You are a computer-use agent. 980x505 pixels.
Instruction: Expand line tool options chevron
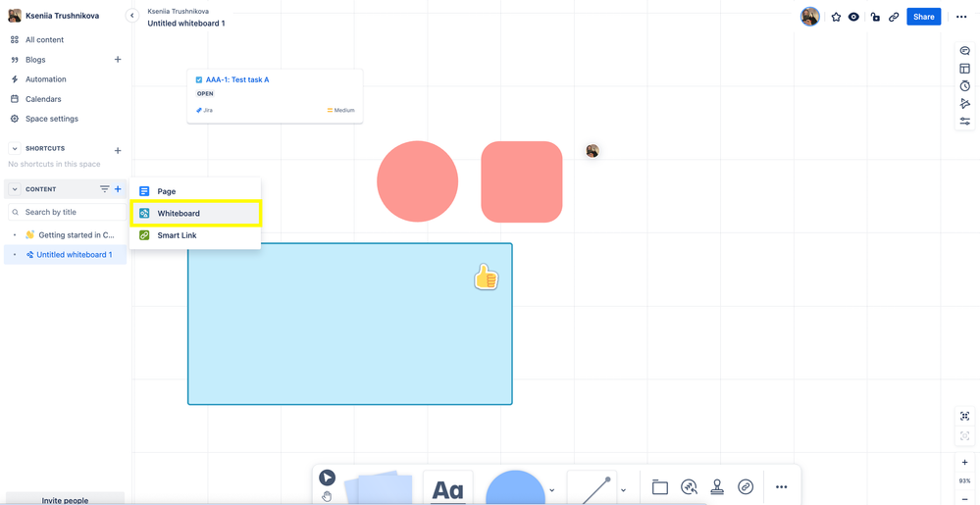tap(623, 489)
